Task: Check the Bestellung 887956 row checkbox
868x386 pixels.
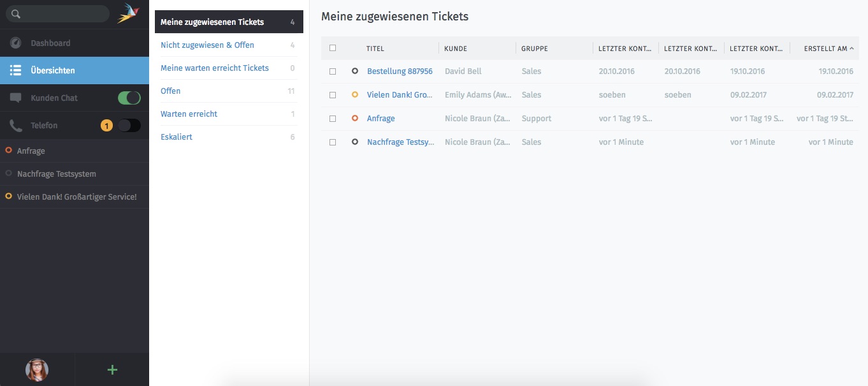Action: [x=333, y=71]
